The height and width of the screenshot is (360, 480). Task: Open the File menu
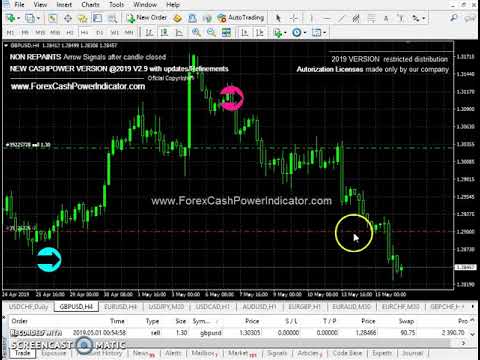[19, 5]
